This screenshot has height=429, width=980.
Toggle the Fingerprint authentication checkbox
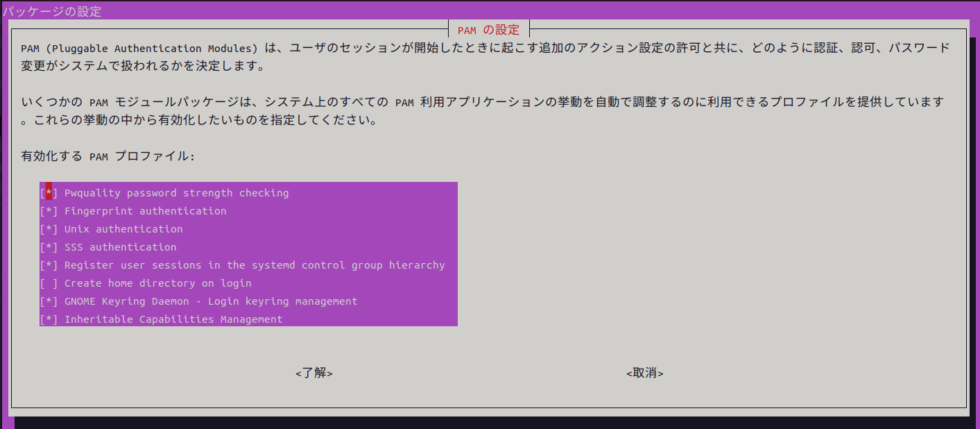click(x=49, y=211)
